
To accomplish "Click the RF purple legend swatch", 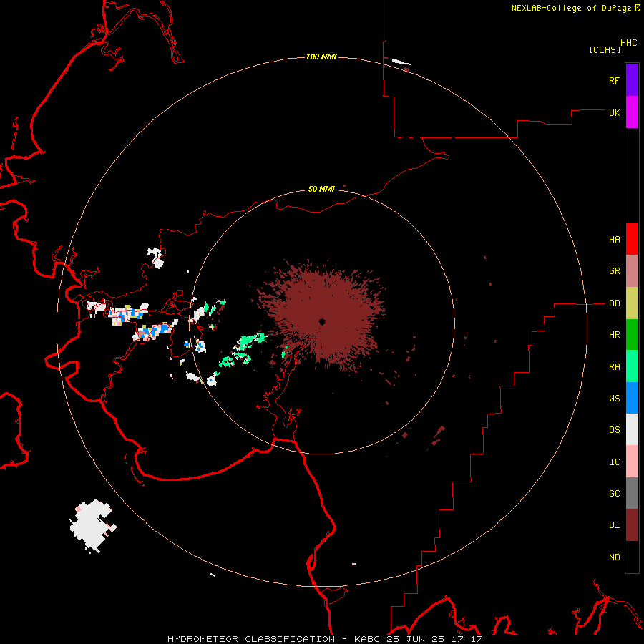I will 632,80.
